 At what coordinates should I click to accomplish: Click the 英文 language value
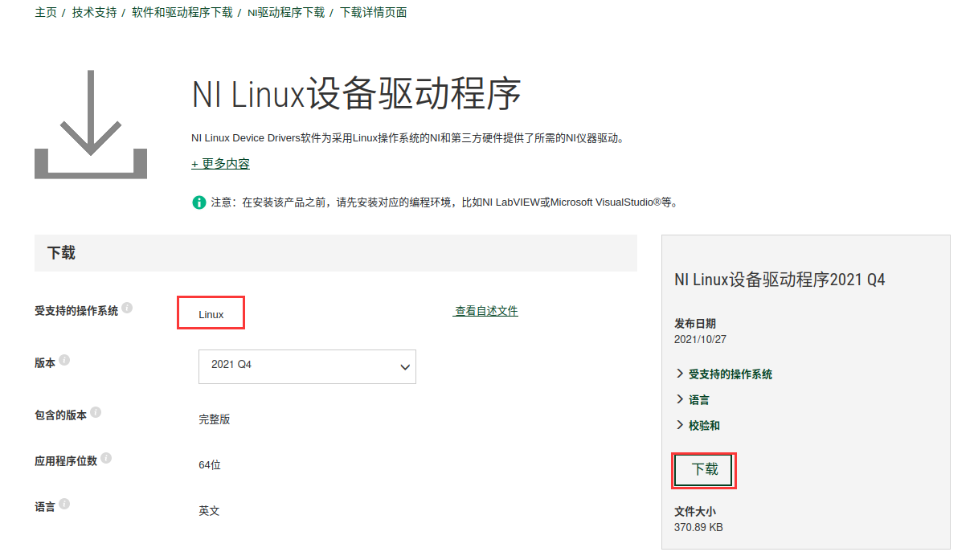point(209,511)
